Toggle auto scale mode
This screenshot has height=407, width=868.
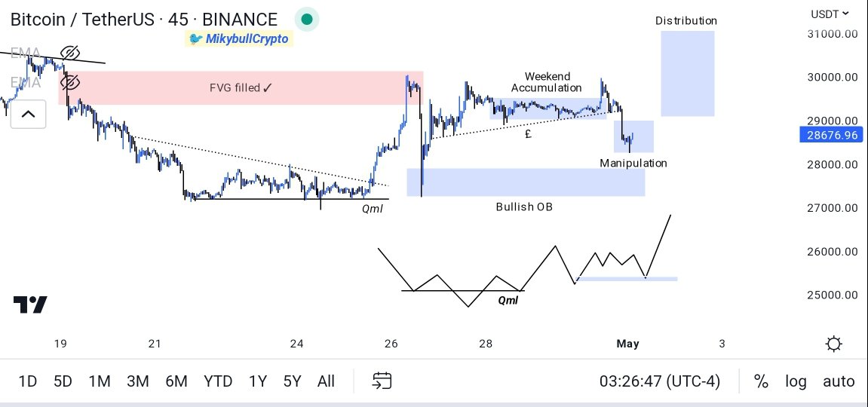click(839, 381)
